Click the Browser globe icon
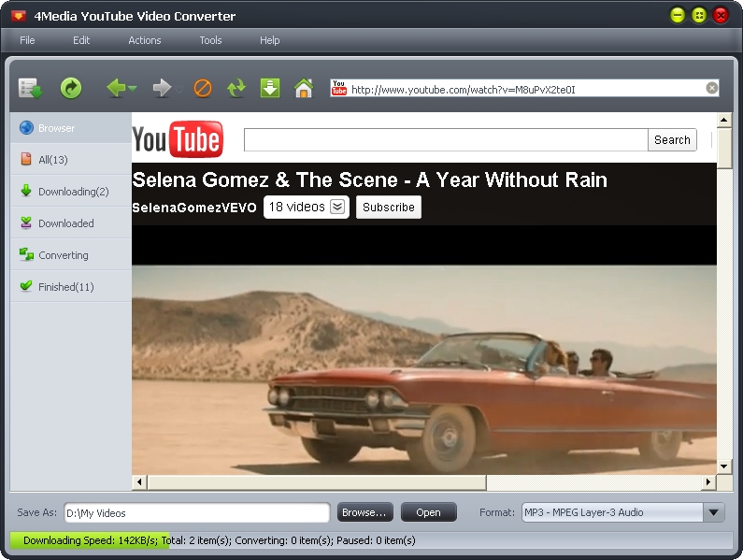The width and height of the screenshot is (743, 560). (x=26, y=127)
